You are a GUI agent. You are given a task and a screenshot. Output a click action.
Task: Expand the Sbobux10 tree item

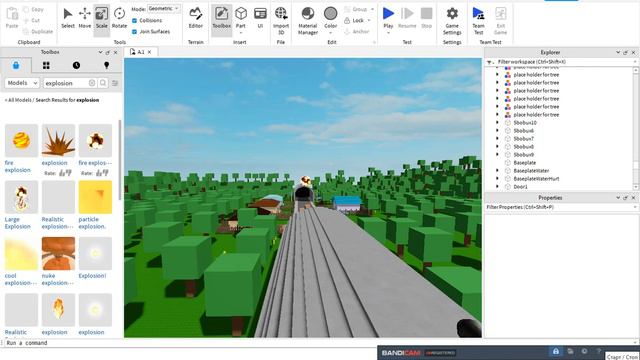497,122
